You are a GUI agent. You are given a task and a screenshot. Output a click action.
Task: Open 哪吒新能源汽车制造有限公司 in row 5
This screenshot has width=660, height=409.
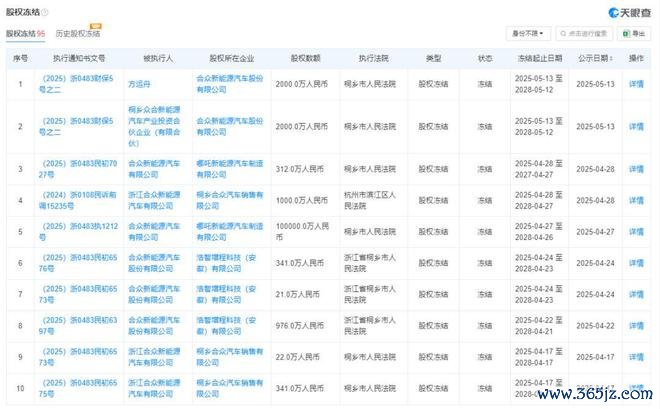coord(230,232)
